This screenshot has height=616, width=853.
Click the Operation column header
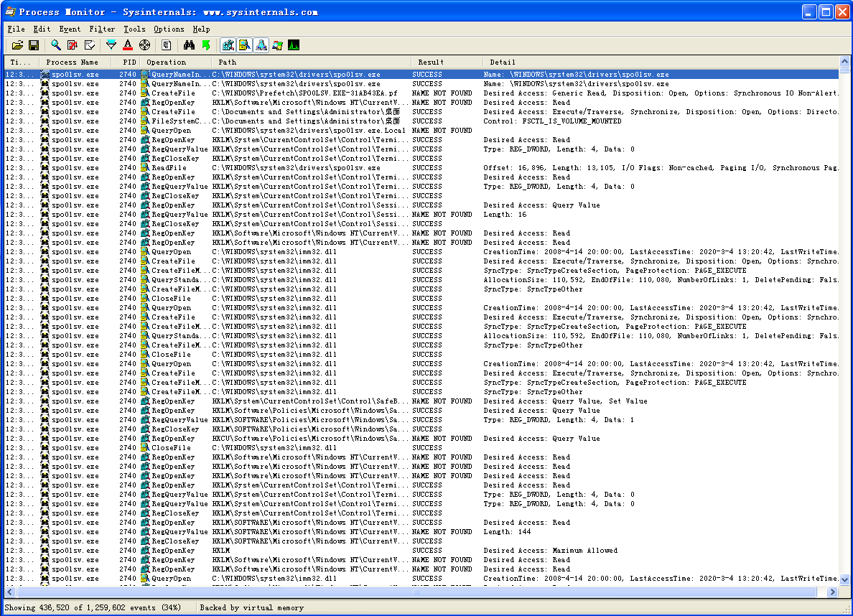[175, 62]
